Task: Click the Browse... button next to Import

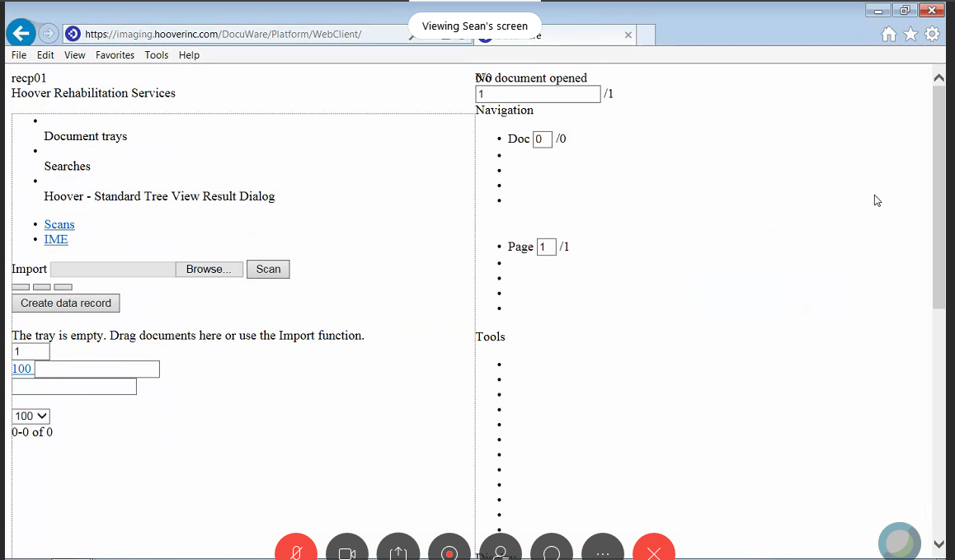Action: click(209, 269)
